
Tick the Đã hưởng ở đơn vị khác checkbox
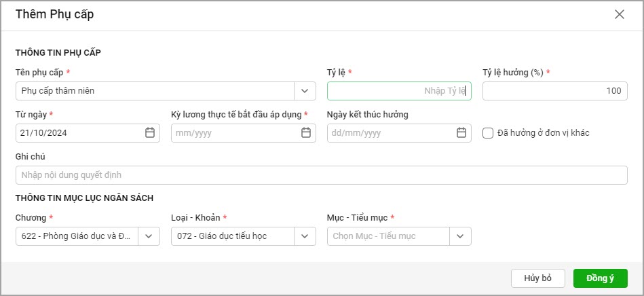[x=488, y=133]
